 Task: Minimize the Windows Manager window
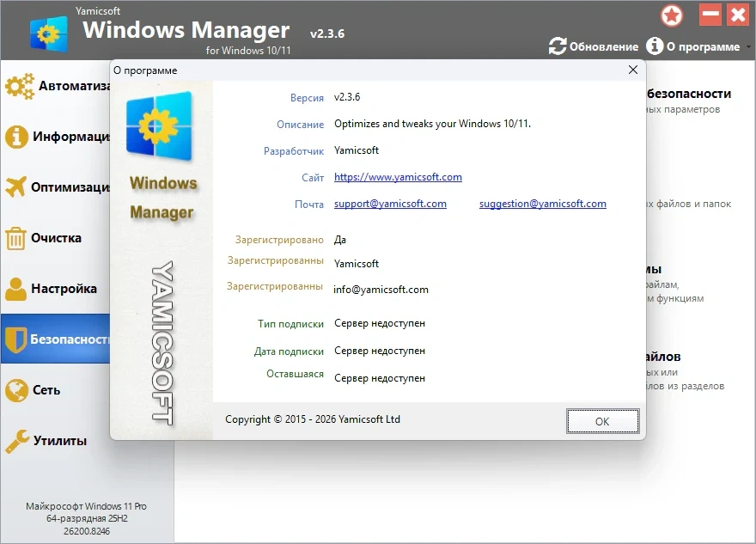pyautogui.click(x=710, y=15)
